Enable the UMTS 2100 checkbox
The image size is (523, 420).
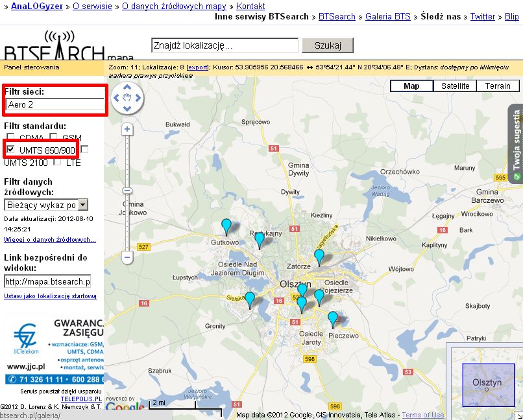85,149
